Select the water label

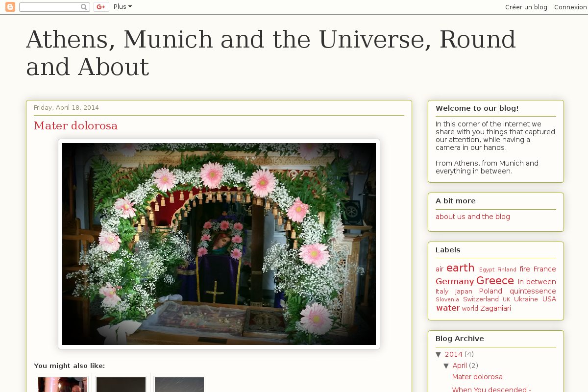pyautogui.click(x=447, y=308)
